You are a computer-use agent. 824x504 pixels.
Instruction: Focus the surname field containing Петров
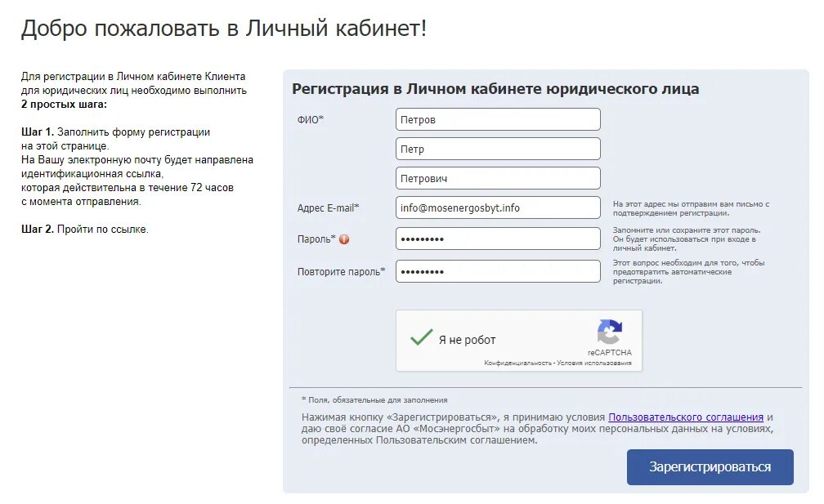coord(498,120)
